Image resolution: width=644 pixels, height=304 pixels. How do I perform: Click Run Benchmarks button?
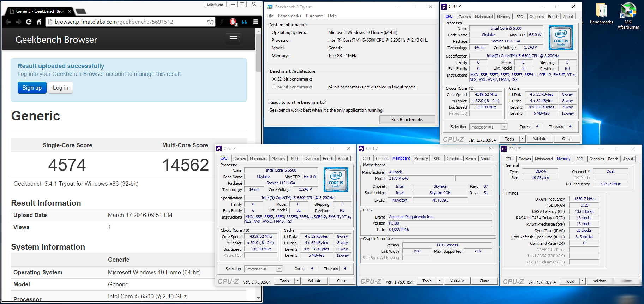(x=407, y=120)
